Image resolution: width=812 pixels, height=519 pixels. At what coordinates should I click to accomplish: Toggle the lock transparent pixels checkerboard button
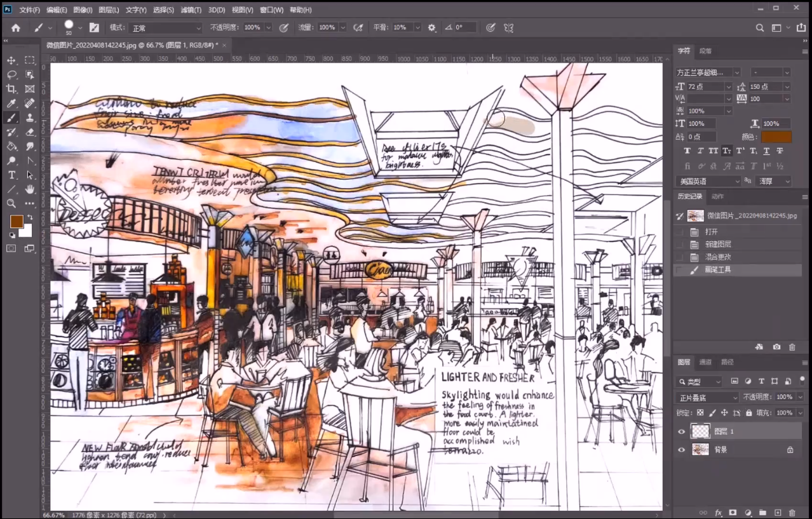(x=700, y=413)
